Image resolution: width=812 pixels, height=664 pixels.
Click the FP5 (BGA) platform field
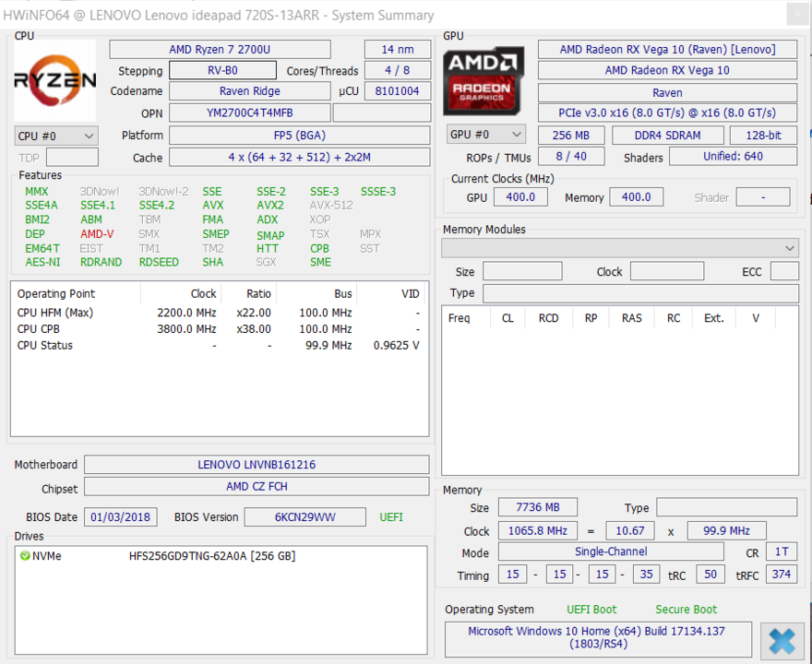pos(299,136)
